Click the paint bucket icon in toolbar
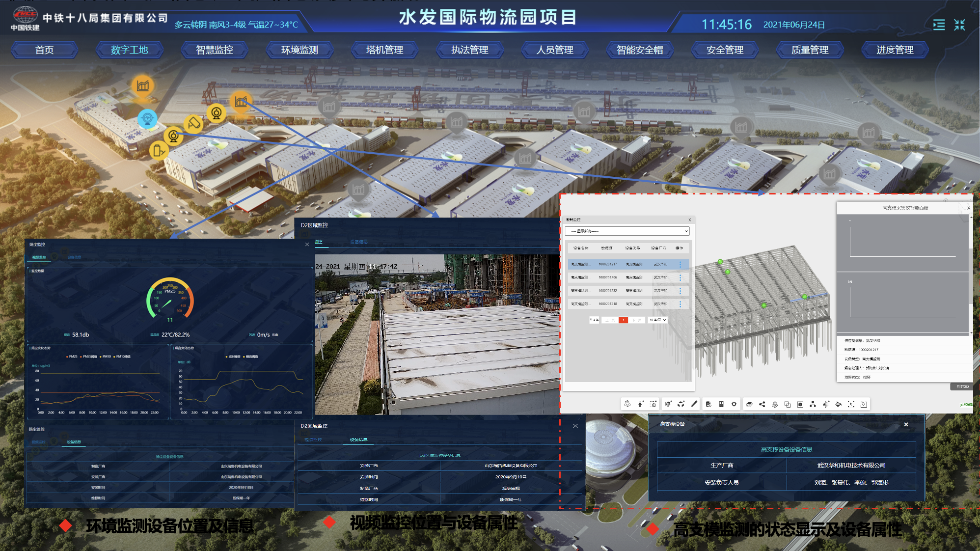 838,404
